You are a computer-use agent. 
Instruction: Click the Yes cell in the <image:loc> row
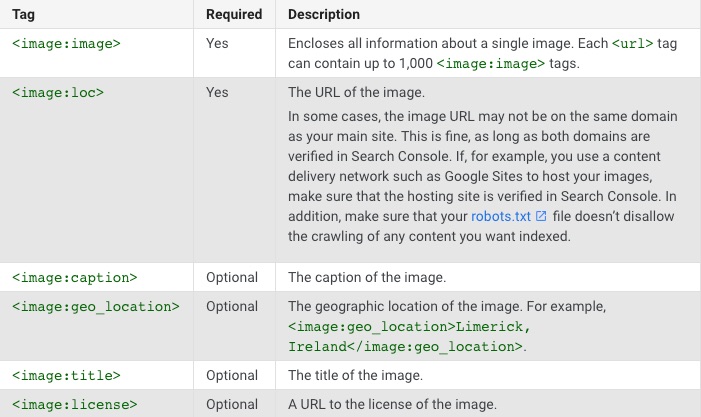(217, 93)
